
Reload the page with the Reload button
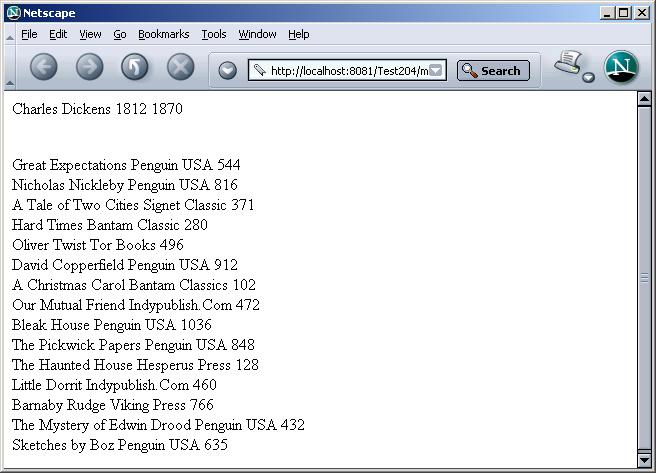[135, 66]
